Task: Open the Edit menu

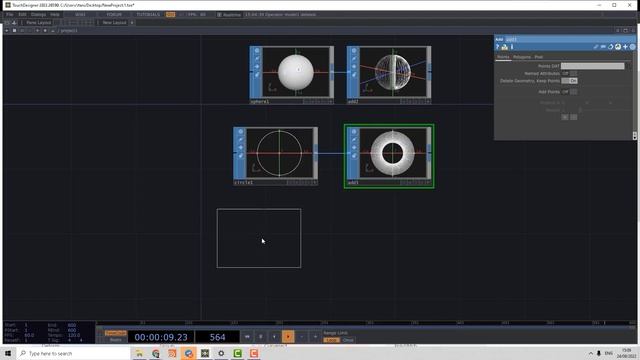Action: pos(22,14)
